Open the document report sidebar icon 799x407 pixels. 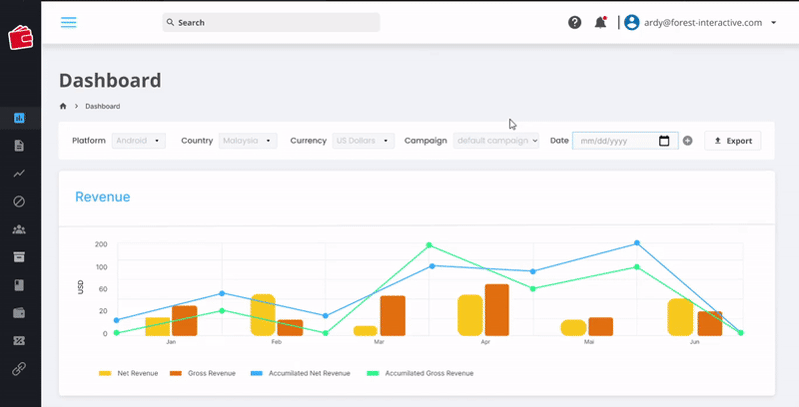pos(19,146)
